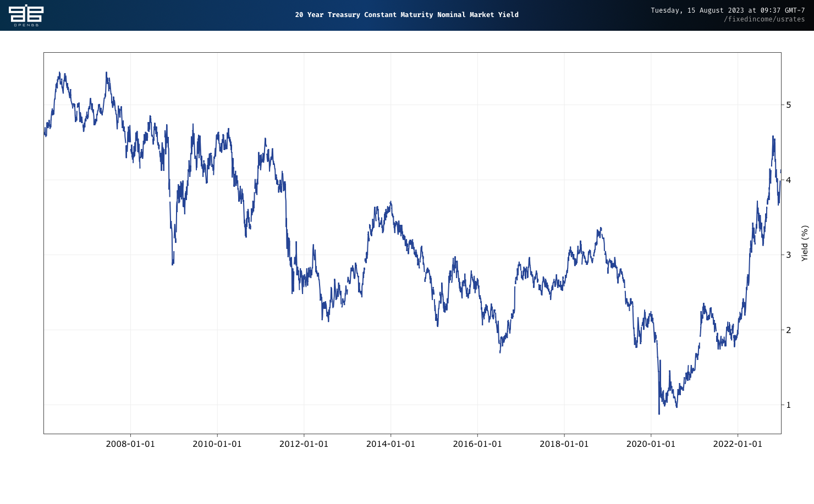Click the y-axis value 5
Image resolution: width=814 pixels, height=504 pixels.
click(x=789, y=105)
